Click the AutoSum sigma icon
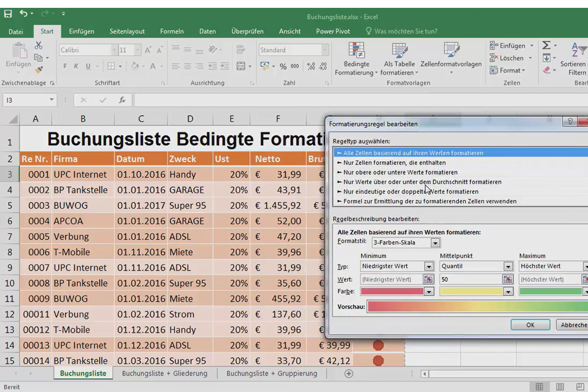The height and width of the screenshot is (392, 588). coord(546,46)
